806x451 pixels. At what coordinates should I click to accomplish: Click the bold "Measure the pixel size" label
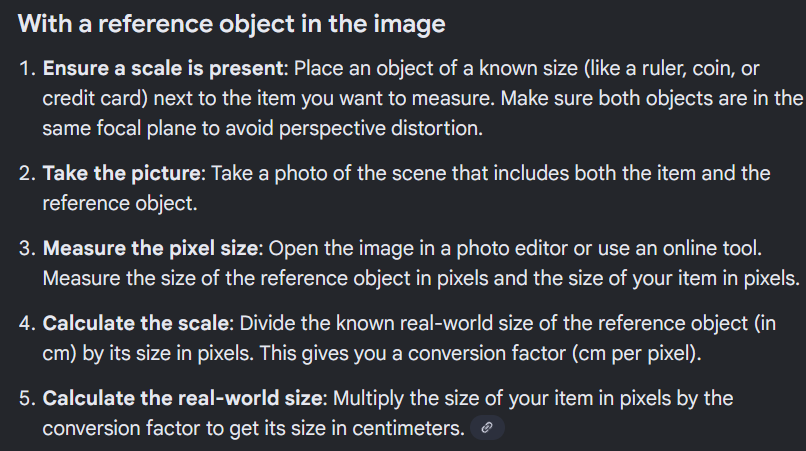point(151,248)
